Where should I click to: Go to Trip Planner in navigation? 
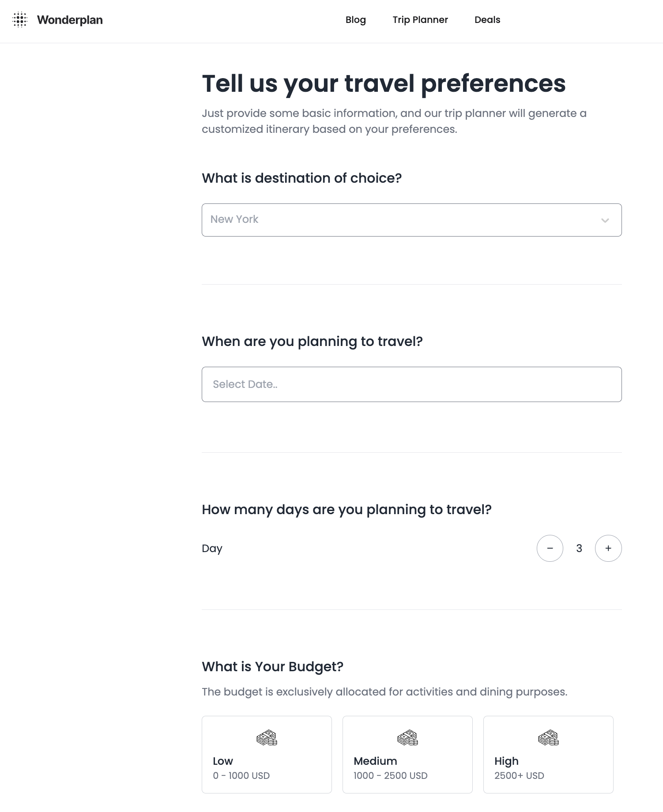click(420, 20)
